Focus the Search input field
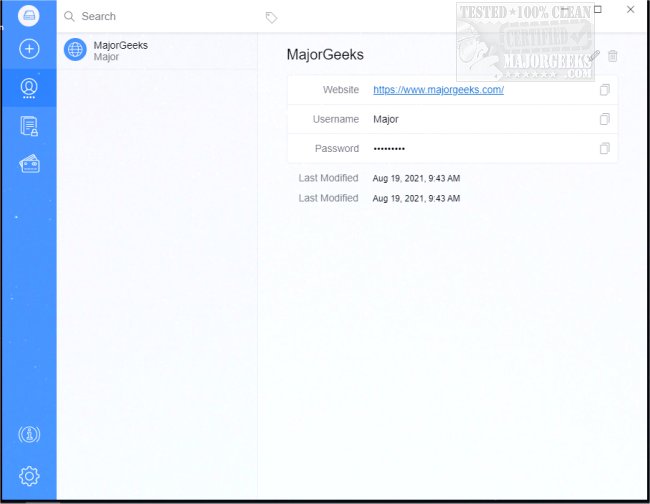 point(164,16)
